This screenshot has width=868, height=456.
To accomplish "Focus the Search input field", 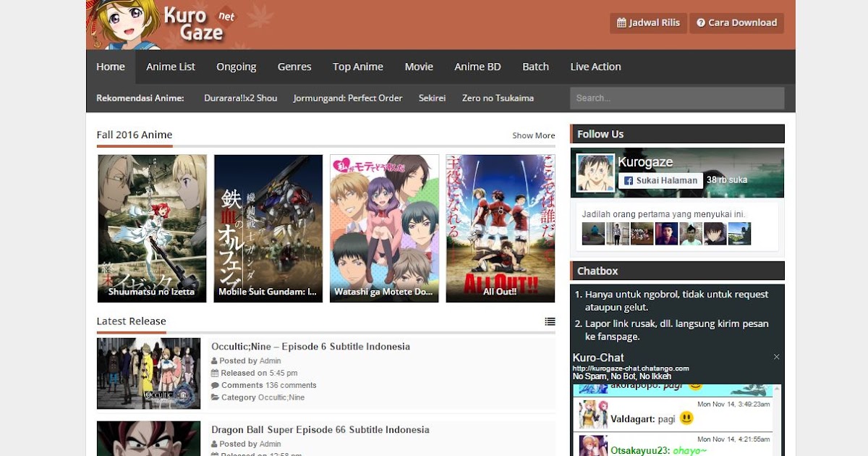I will (x=677, y=98).
